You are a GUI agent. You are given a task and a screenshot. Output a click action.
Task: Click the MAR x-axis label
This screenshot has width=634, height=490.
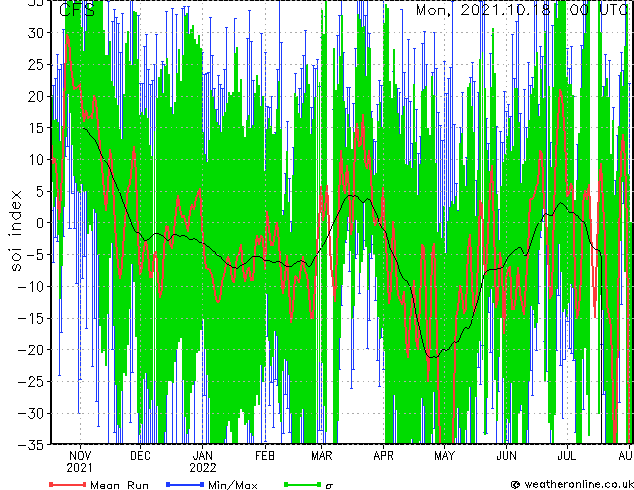[321, 456]
